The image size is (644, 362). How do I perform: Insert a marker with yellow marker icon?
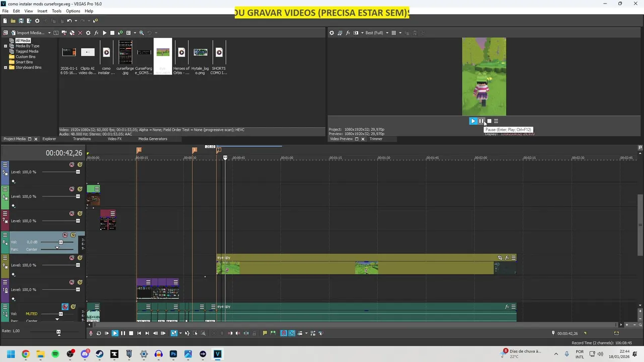(265, 333)
